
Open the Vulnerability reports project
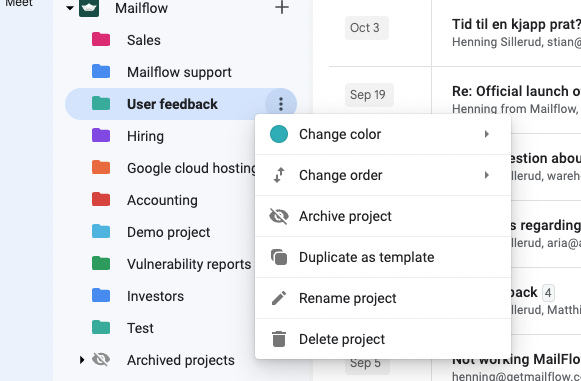point(189,264)
